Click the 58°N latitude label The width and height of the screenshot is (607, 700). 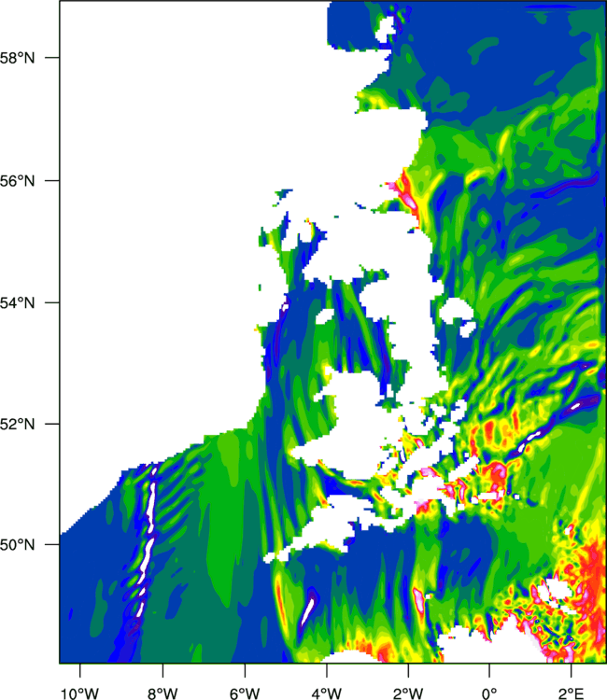(x=17, y=58)
